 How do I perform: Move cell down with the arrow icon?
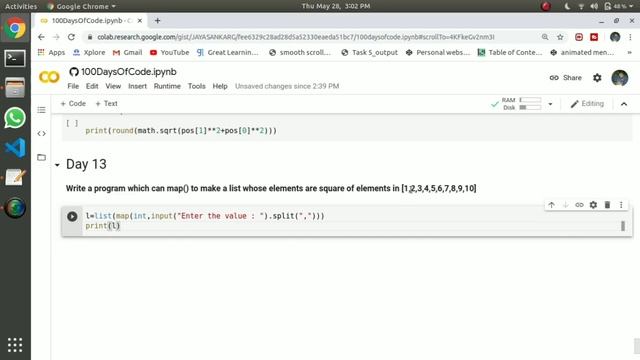(x=565, y=205)
